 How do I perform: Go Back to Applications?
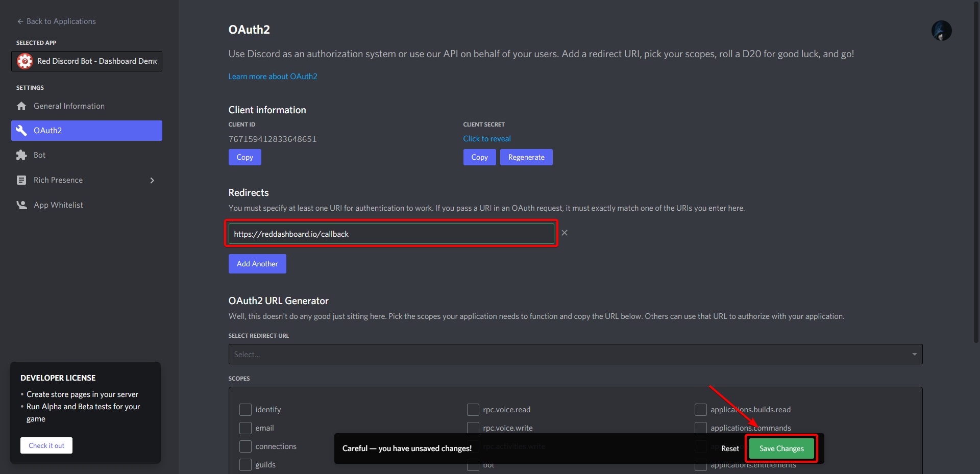pos(56,21)
